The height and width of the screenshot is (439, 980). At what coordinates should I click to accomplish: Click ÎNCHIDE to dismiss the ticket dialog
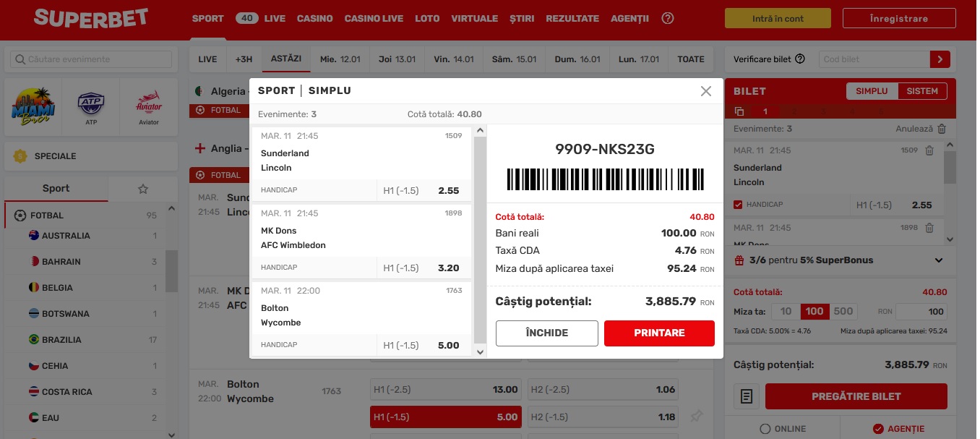(x=546, y=333)
